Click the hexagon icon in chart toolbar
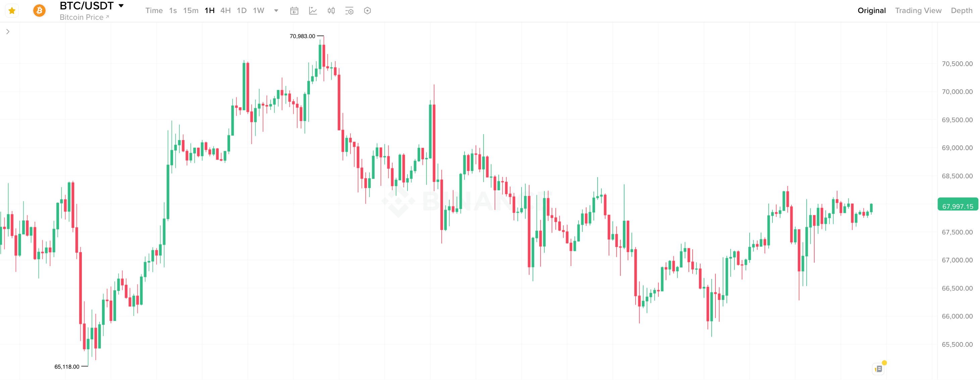980x380 pixels. point(367,11)
